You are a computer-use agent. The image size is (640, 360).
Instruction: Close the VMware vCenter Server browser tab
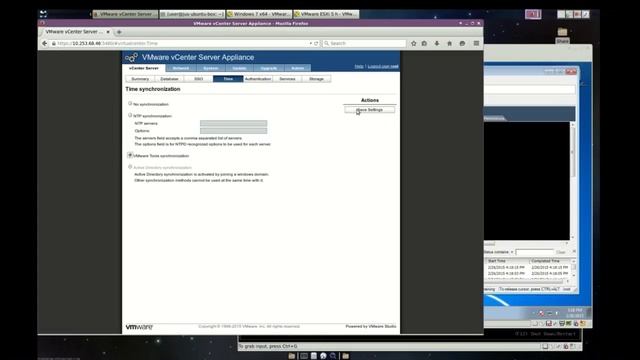[x=108, y=32]
